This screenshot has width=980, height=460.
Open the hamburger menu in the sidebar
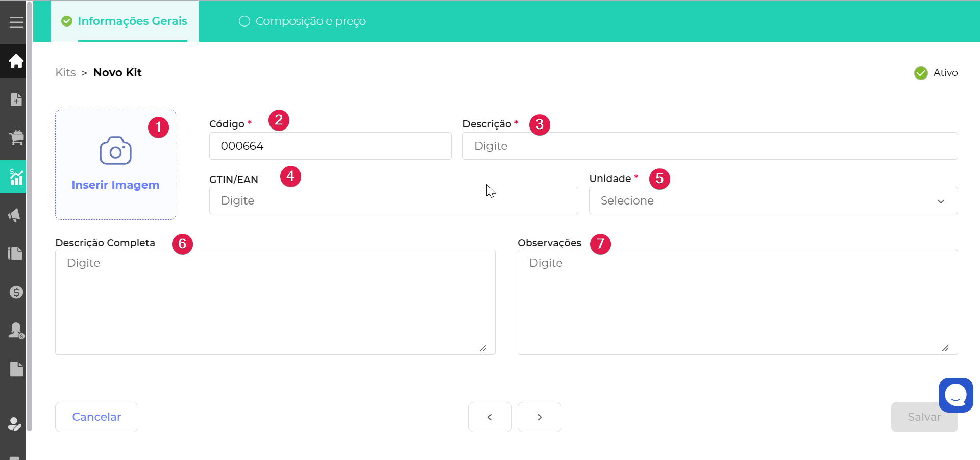16,22
